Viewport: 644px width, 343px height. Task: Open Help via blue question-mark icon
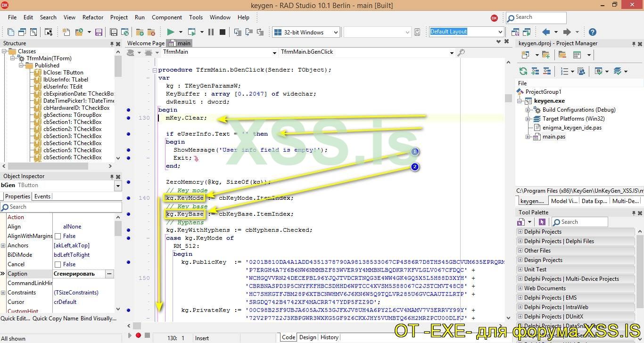(593, 32)
